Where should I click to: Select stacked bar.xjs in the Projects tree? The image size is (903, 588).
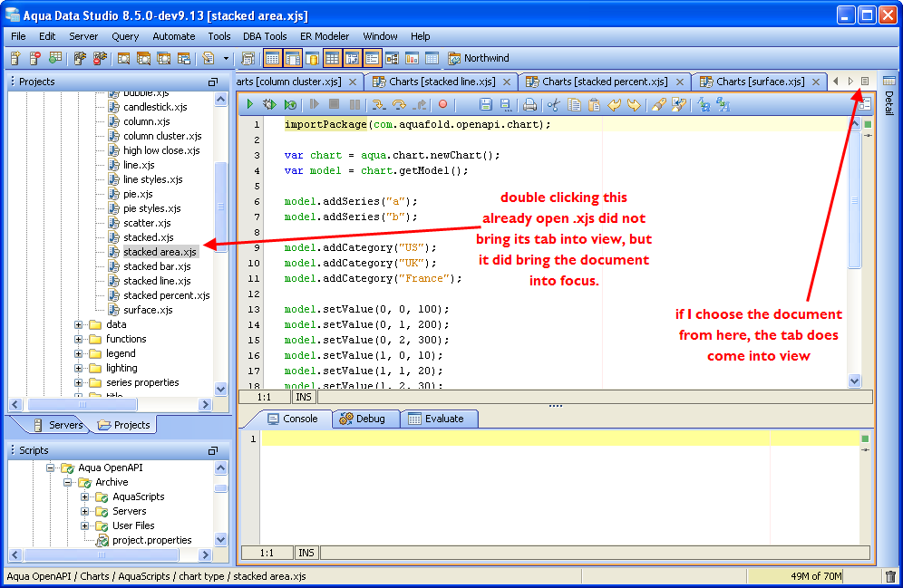click(157, 266)
